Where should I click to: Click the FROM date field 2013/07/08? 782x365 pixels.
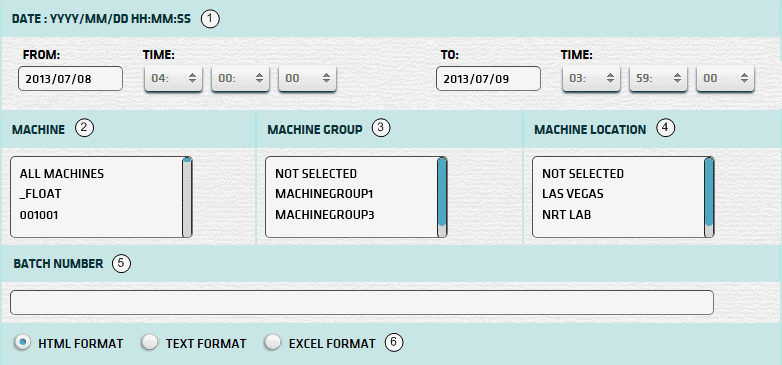tap(70, 79)
